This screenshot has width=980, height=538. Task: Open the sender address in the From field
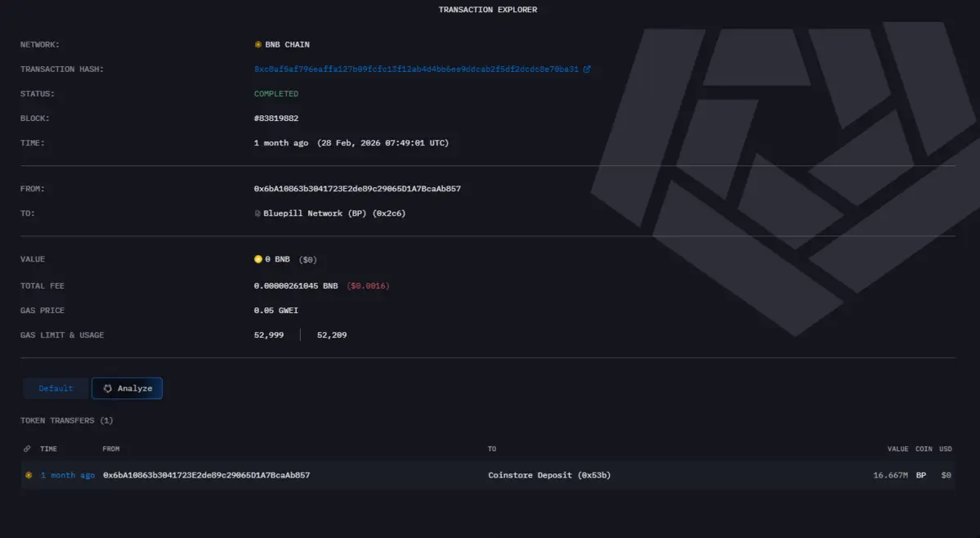(357, 189)
